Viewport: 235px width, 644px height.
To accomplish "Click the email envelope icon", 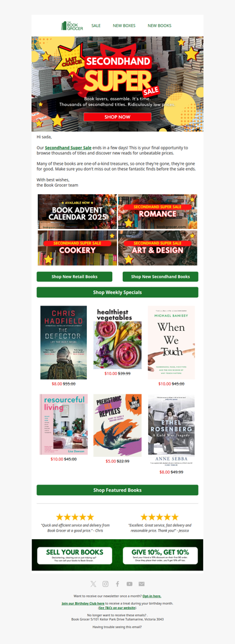I will coord(142,583).
